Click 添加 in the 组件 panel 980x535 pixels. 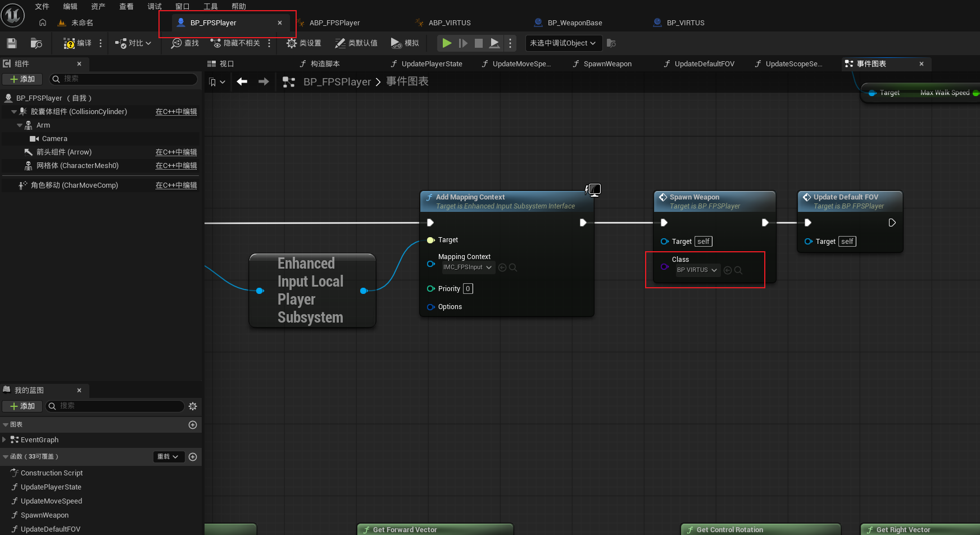tap(22, 79)
